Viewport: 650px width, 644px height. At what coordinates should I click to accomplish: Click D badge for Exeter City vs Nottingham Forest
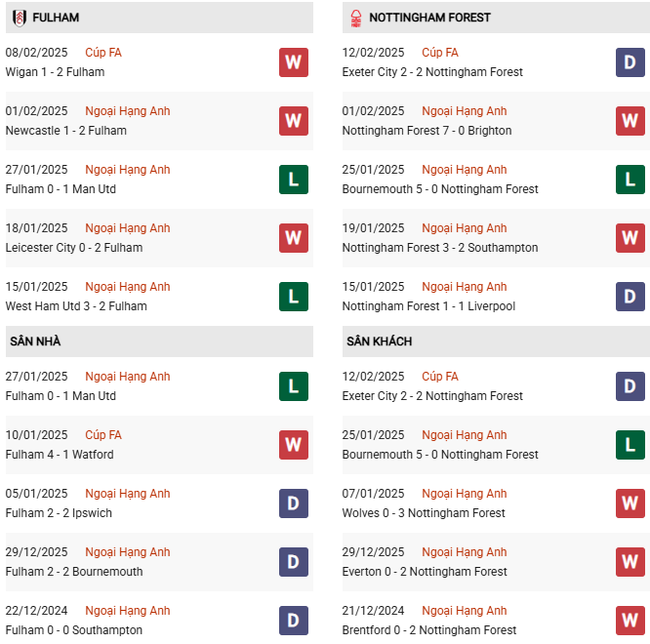tap(630, 62)
